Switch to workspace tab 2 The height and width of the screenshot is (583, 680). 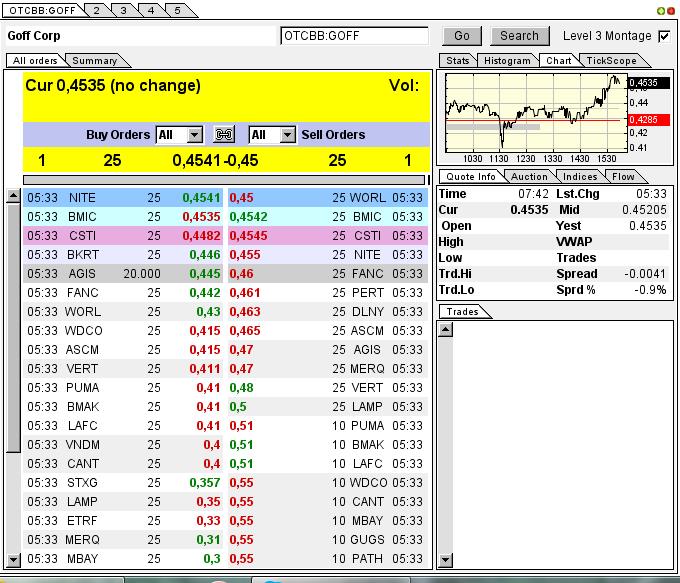click(x=97, y=10)
